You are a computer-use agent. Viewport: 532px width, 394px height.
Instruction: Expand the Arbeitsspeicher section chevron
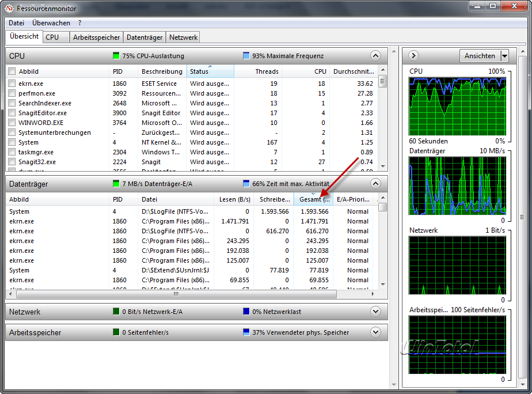(375, 332)
